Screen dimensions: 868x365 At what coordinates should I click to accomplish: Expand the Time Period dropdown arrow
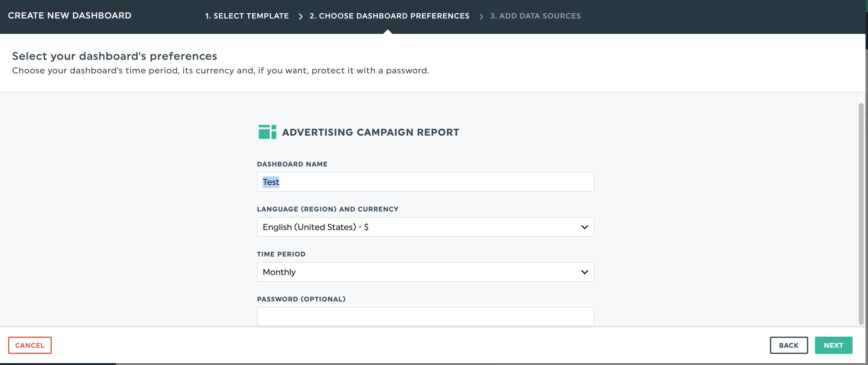[585, 272]
